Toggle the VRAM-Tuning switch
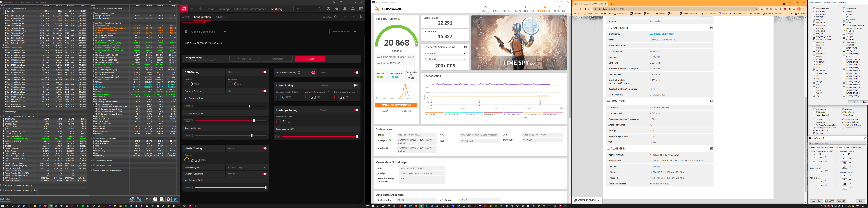 click(264, 148)
